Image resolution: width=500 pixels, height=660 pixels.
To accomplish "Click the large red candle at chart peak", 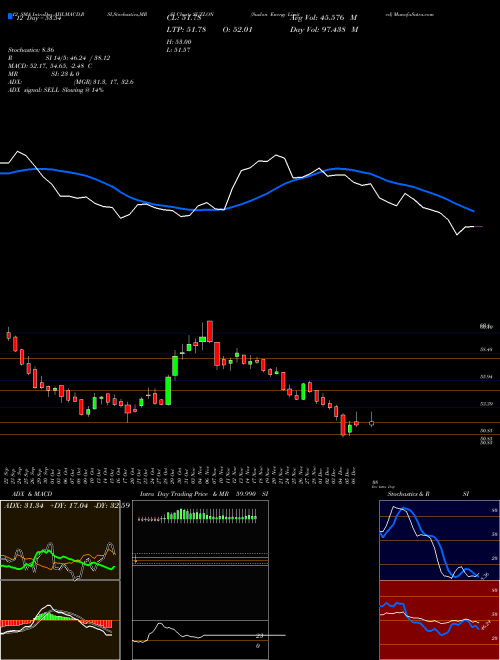I will [210, 331].
